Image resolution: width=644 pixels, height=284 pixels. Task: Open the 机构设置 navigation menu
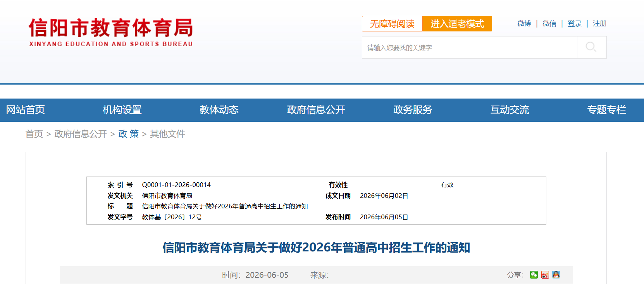click(x=122, y=110)
